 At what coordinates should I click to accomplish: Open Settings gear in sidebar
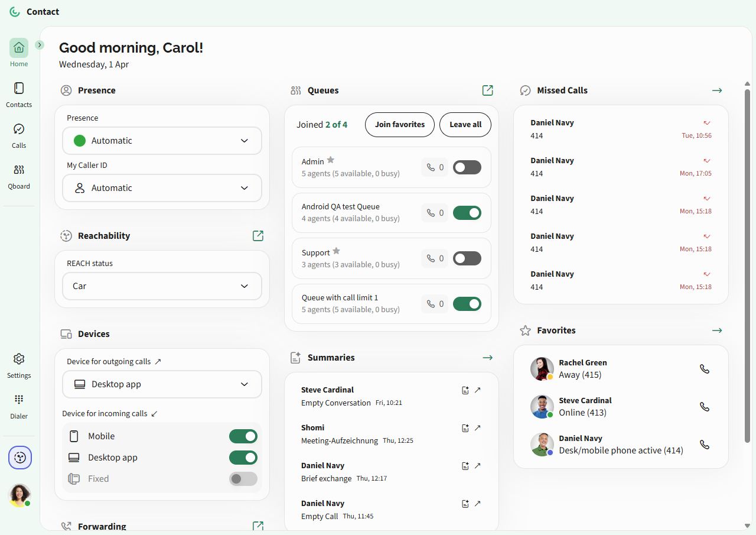[x=19, y=359]
